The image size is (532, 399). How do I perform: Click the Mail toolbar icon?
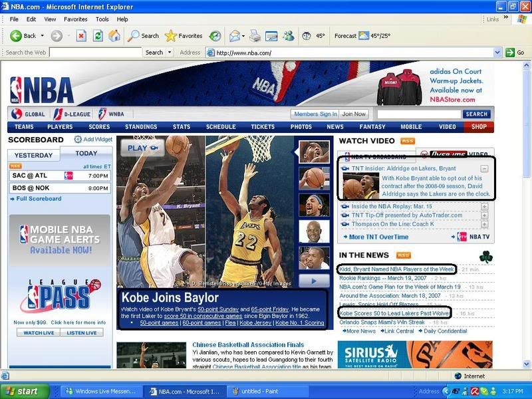pyautogui.click(x=235, y=36)
